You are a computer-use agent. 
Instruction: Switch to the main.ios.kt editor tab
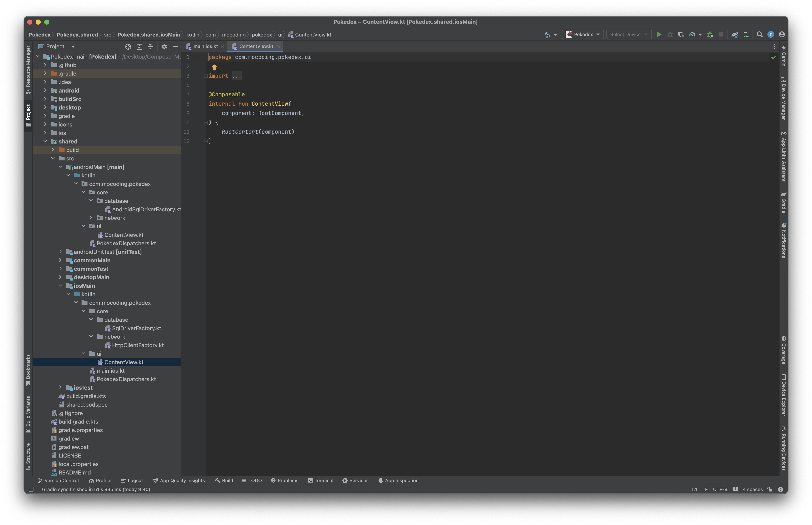tap(205, 46)
